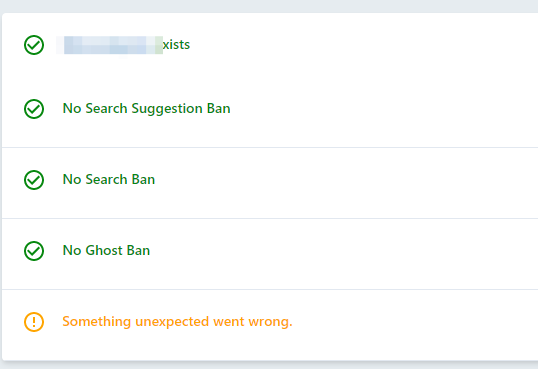Open the No Ghost Ban result label
The image size is (538, 369).
[x=106, y=251]
